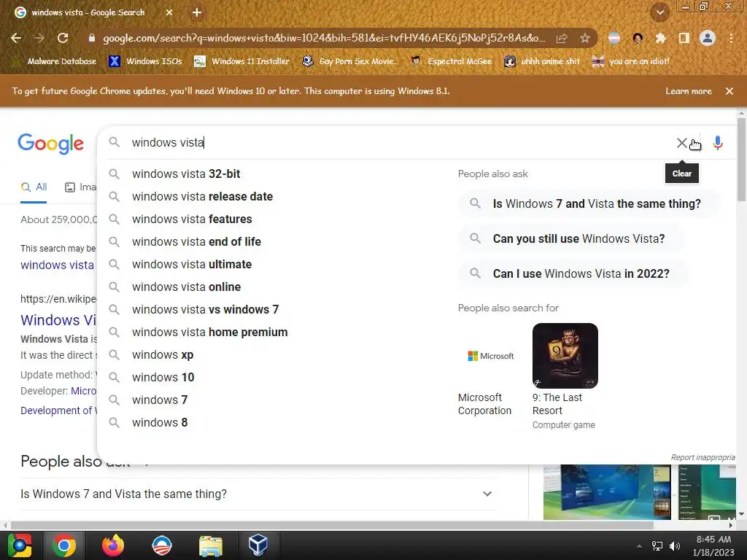Go to the Google logo homepage

(50, 144)
